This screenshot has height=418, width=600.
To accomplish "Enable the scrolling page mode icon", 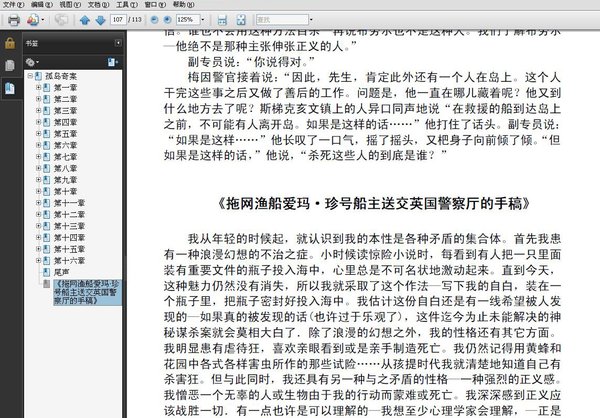I will pos(222,20).
